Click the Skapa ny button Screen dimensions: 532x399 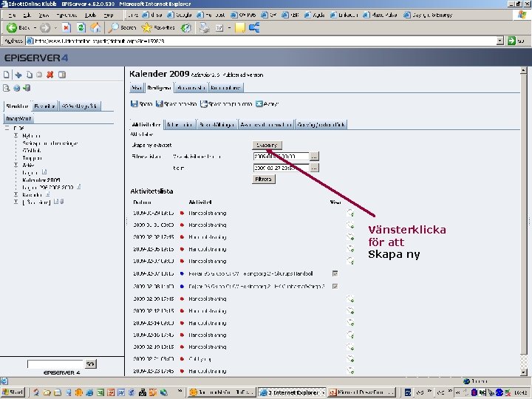click(x=267, y=146)
